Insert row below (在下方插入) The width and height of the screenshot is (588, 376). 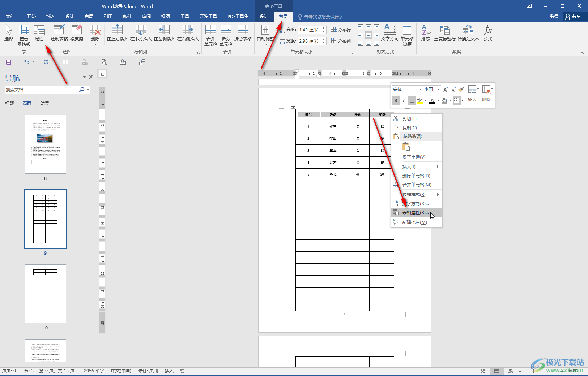[141, 33]
